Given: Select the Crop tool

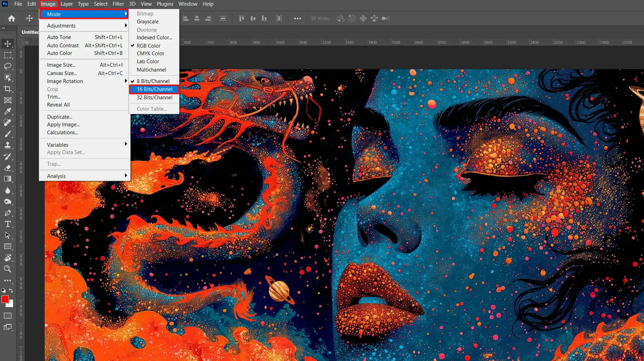Looking at the screenshot, I should [x=8, y=89].
